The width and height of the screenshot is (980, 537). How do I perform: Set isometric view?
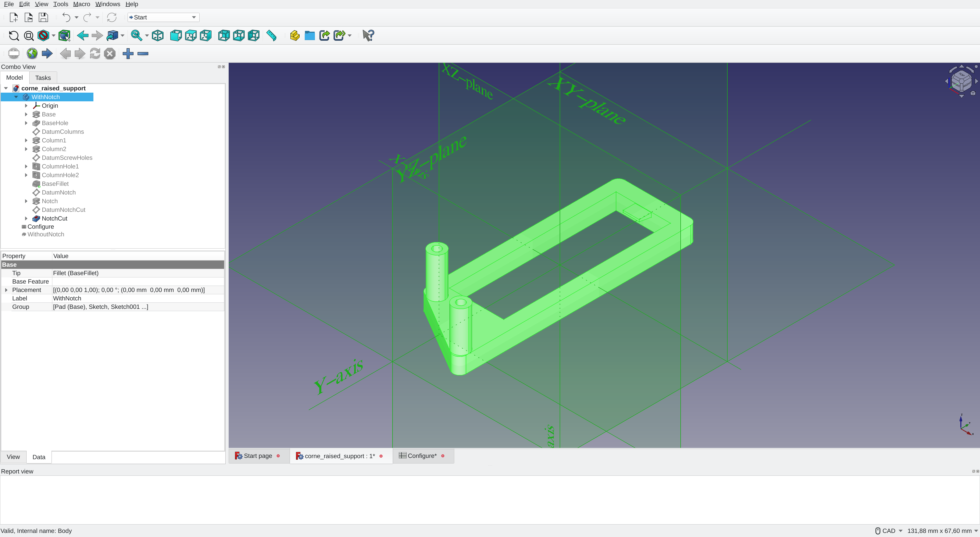click(157, 35)
